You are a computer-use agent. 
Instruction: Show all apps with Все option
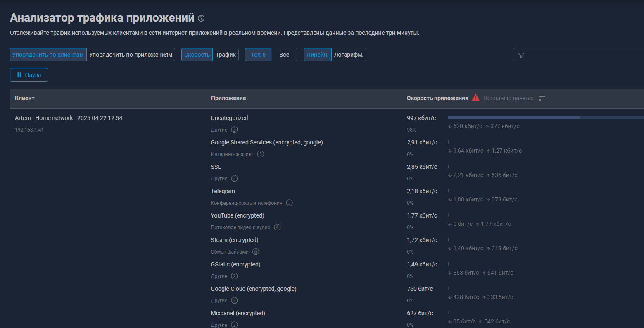click(x=284, y=55)
